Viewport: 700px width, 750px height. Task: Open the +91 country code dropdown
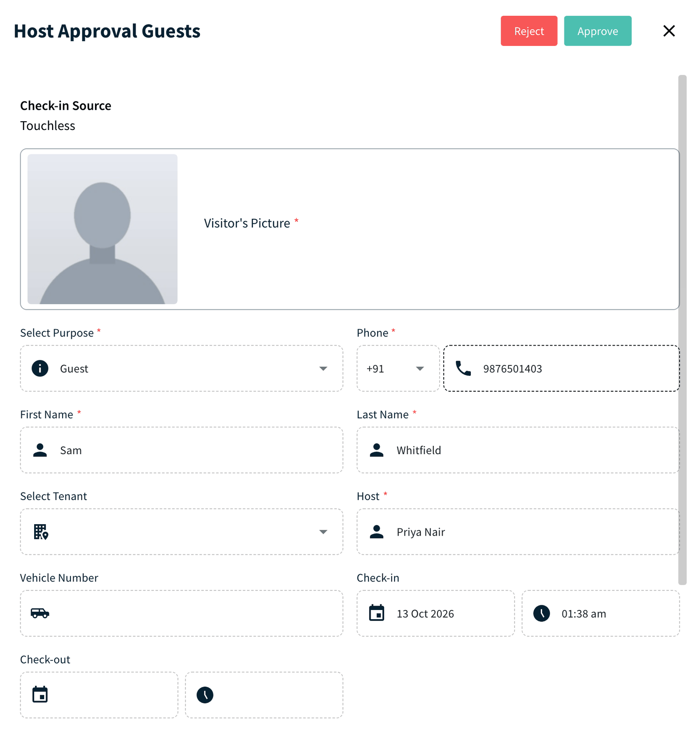click(x=398, y=368)
